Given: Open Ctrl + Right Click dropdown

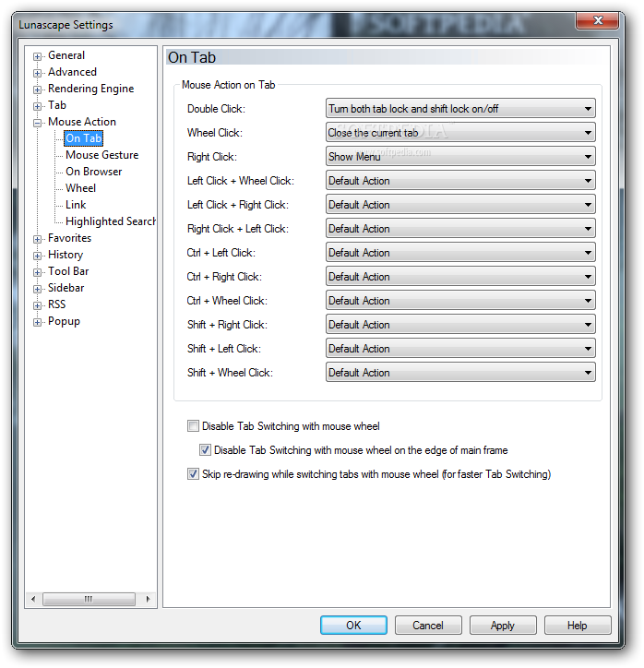Looking at the screenshot, I should coord(460,277).
